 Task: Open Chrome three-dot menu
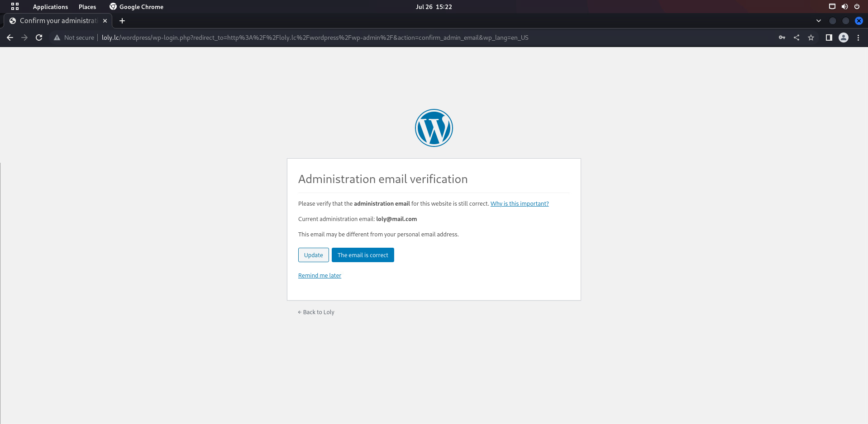click(858, 38)
